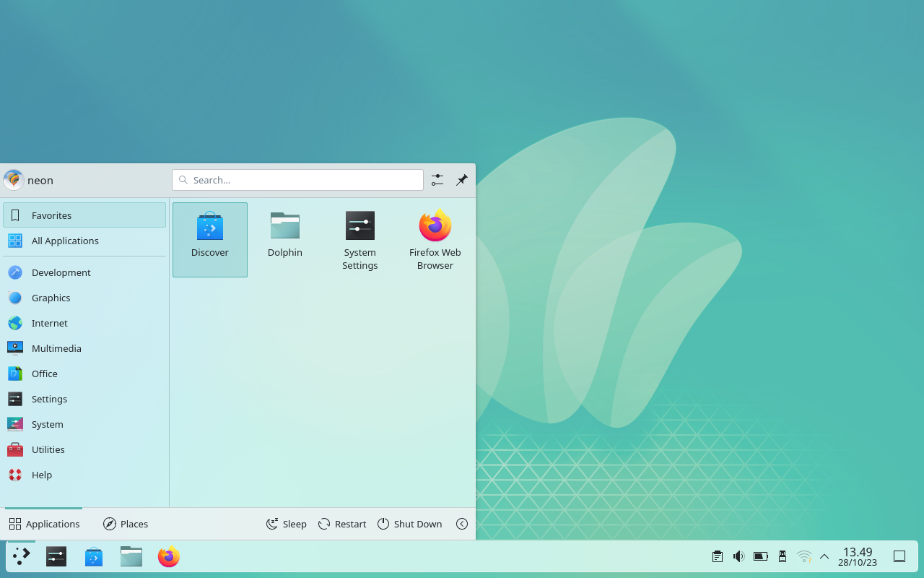924x578 pixels.
Task: Click the Firefox icon in the taskbar
Action: pyautogui.click(x=168, y=556)
